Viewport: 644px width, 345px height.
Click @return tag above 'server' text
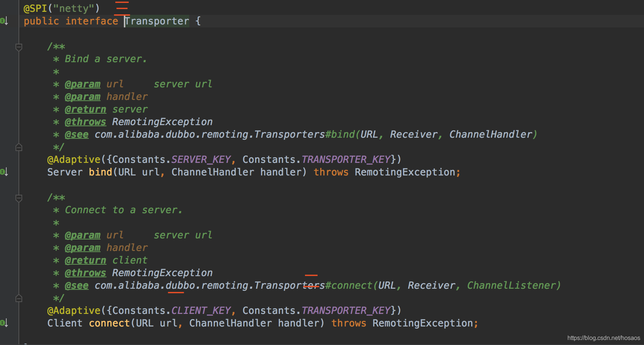pos(85,110)
